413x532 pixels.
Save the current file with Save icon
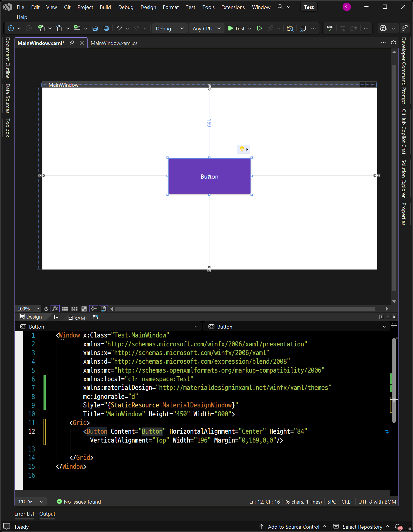coord(95,28)
